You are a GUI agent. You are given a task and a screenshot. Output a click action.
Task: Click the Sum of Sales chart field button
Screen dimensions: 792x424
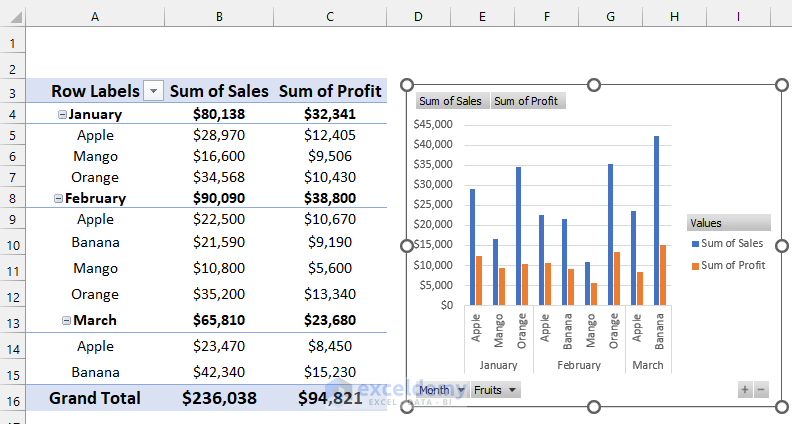pyautogui.click(x=452, y=101)
